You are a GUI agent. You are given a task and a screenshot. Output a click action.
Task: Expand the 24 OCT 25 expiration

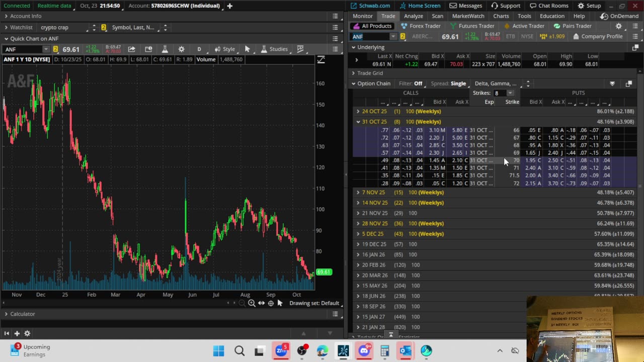point(358,111)
